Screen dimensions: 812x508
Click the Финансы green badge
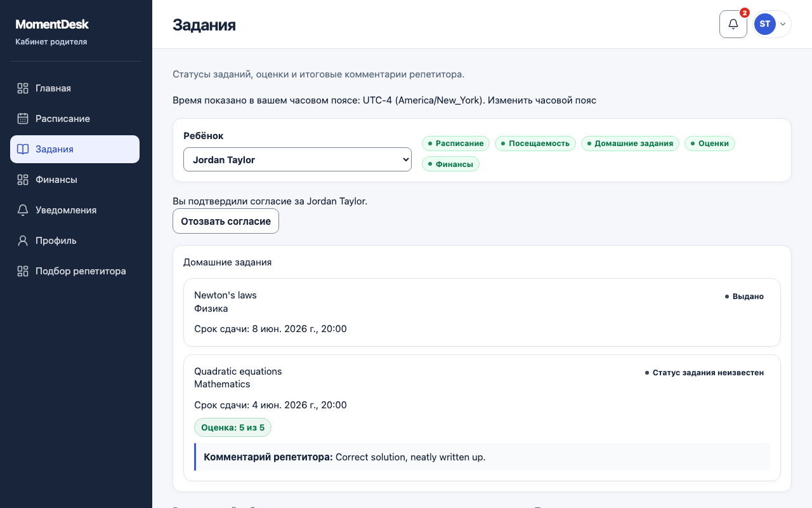(450, 164)
